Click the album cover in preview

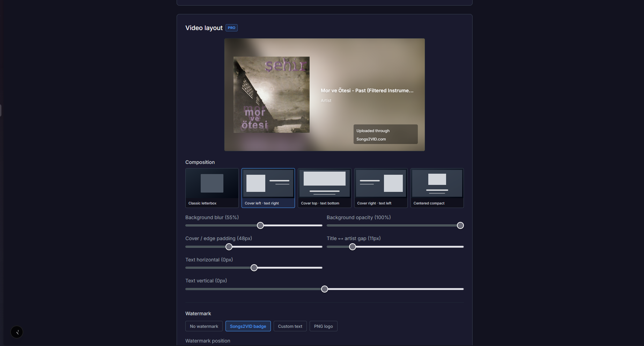point(271,95)
